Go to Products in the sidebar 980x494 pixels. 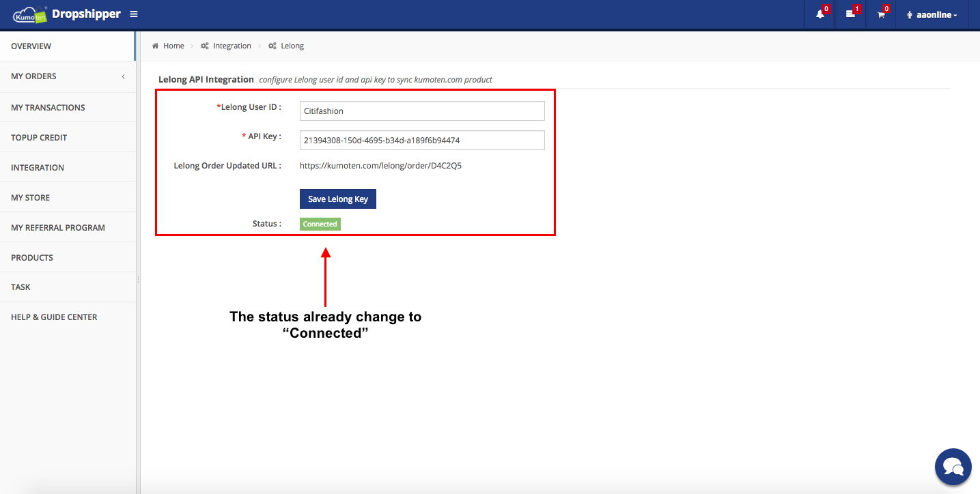(68, 257)
